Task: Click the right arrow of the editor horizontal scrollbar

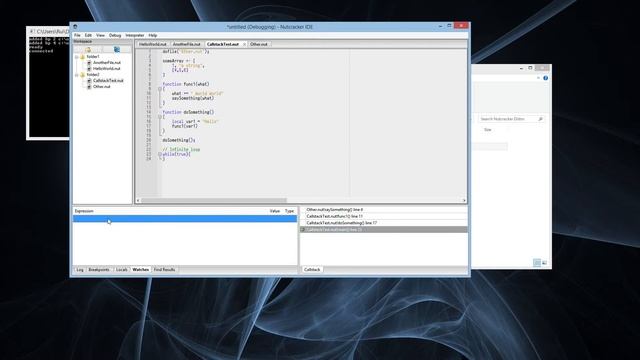Action: click(x=464, y=200)
